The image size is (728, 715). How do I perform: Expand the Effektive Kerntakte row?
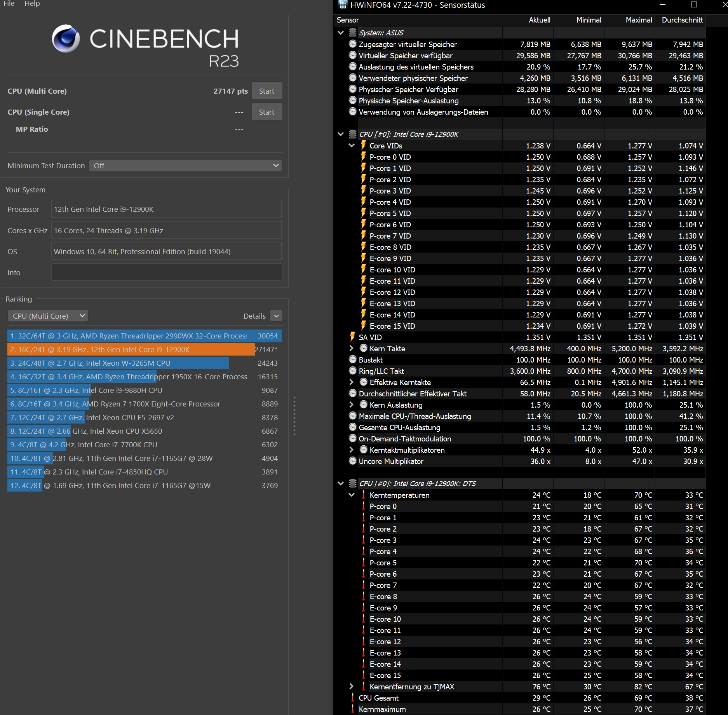[352, 382]
